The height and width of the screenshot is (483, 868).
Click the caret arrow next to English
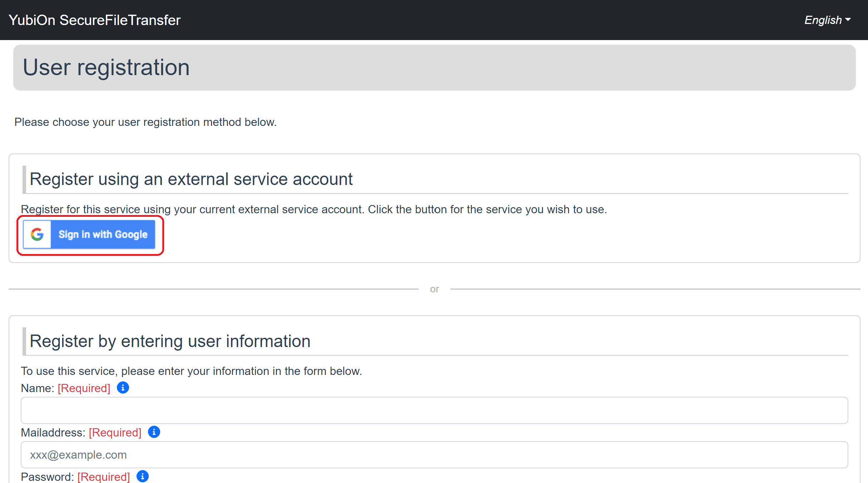848,20
